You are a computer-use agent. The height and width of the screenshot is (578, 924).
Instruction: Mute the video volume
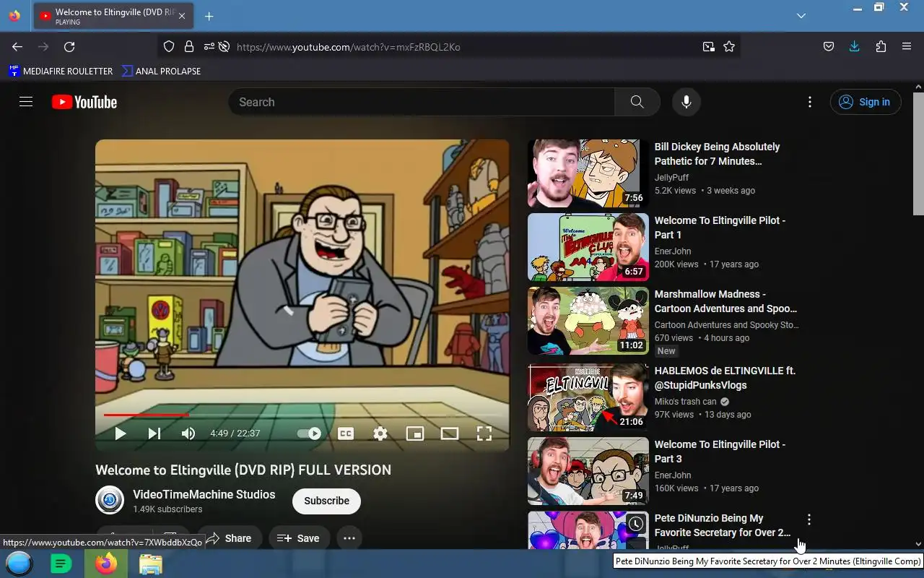pos(188,433)
